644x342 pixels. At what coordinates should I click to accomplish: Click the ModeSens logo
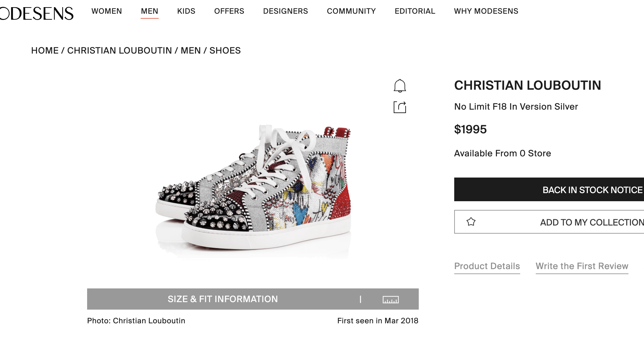(x=37, y=13)
